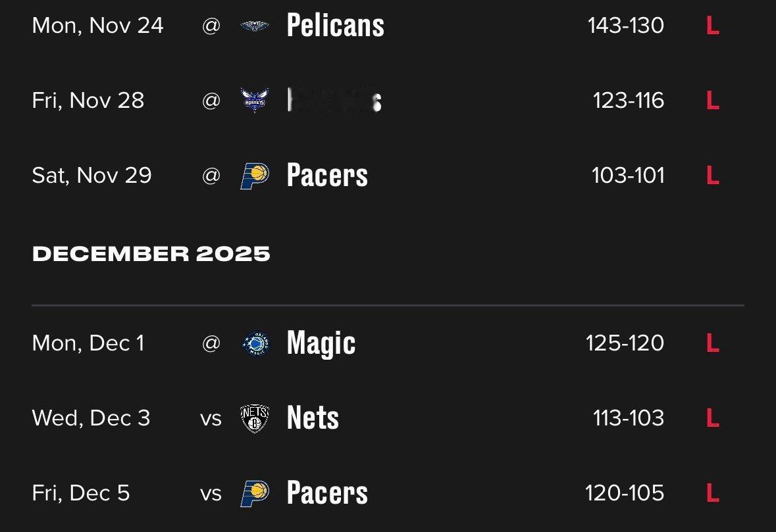Viewport: 776px width, 532px height.
Task: Open the 103-101 game score
Action: coord(628,176)
